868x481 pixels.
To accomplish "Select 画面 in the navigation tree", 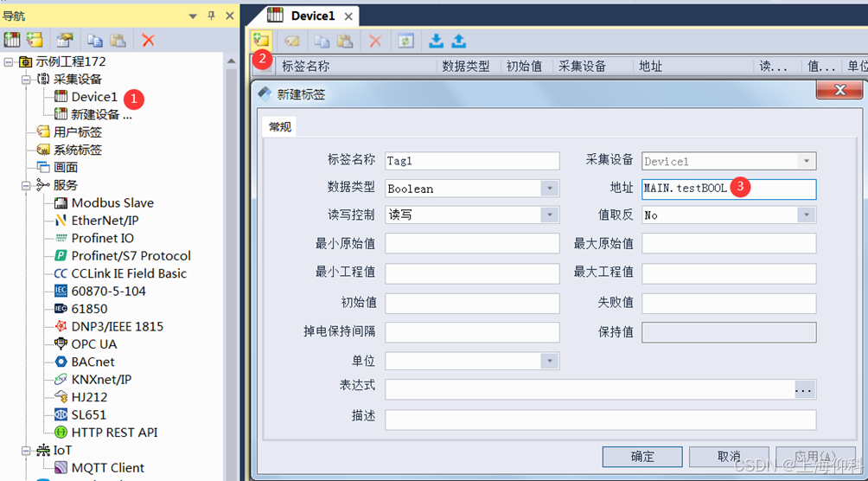I will coord(57,167).
